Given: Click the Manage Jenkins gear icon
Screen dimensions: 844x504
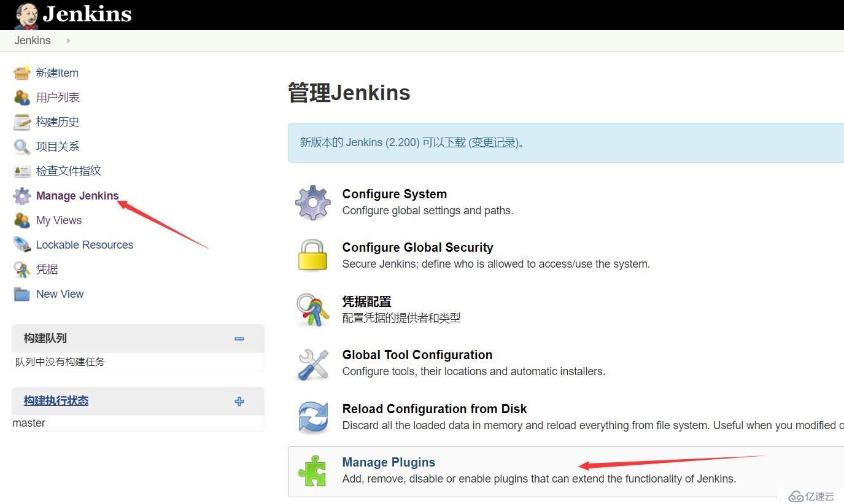Looking at the screenshot, I should 22,196.
